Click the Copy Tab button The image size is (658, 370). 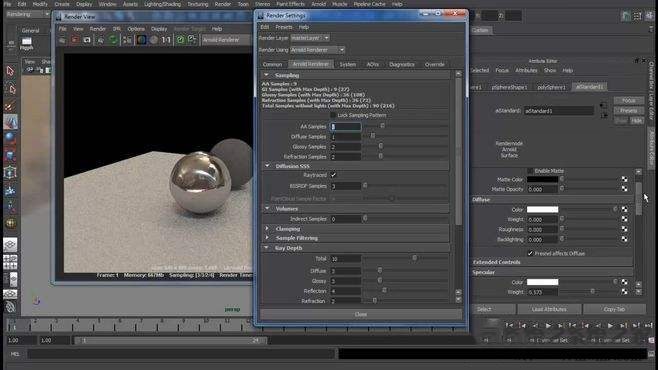point(614,309)
